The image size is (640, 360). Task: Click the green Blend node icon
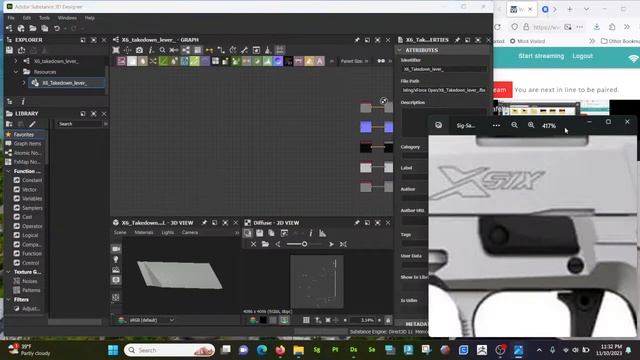(163, 61)
